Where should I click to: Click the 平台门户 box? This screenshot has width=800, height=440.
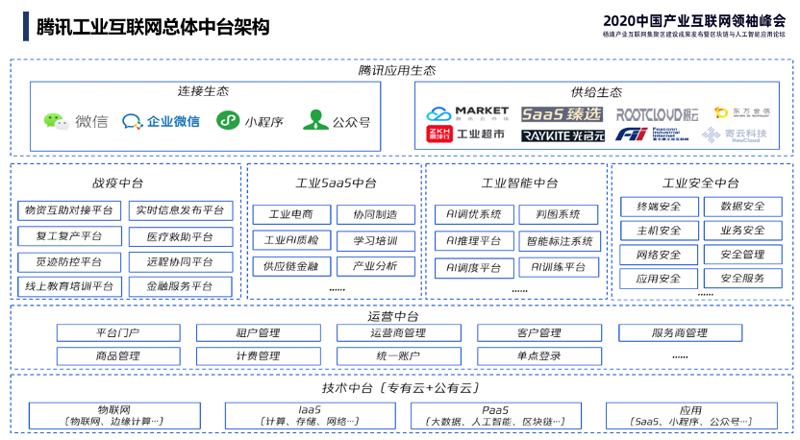point(118,333)
